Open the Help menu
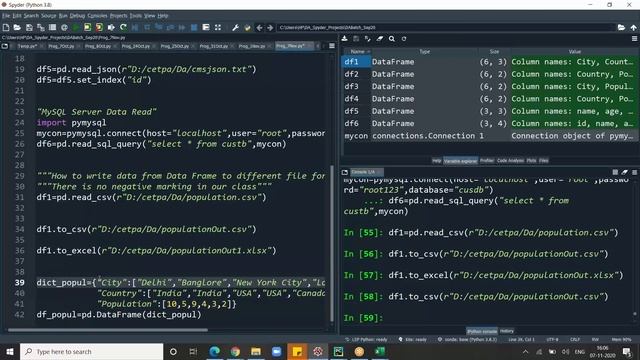The image size is (640, 360). (x=163, y=16)
